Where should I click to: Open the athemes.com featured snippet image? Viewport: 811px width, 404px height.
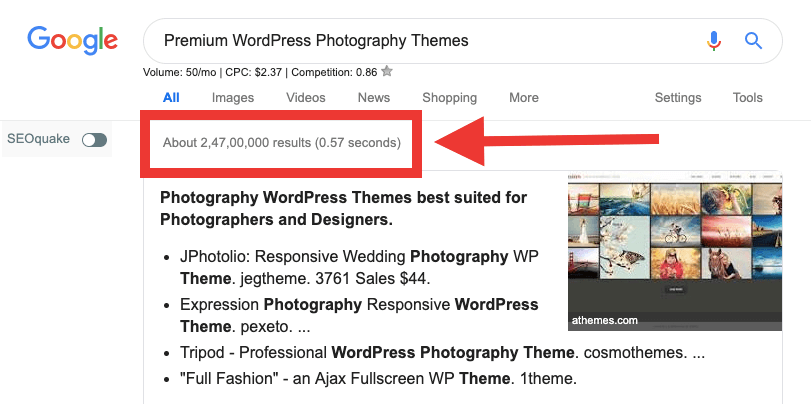(x=674, y=250)
